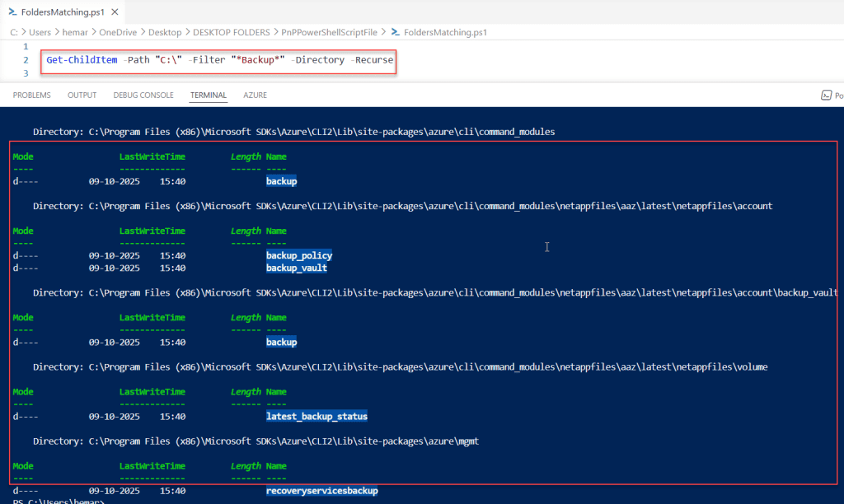Click 'backup' under account\backup_vault directory
This screenshot has width=844, height=504.
(282, 342)
